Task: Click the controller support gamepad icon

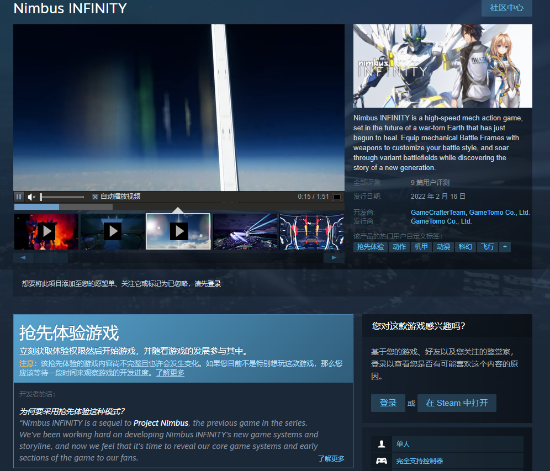Action: click(382, 461)
